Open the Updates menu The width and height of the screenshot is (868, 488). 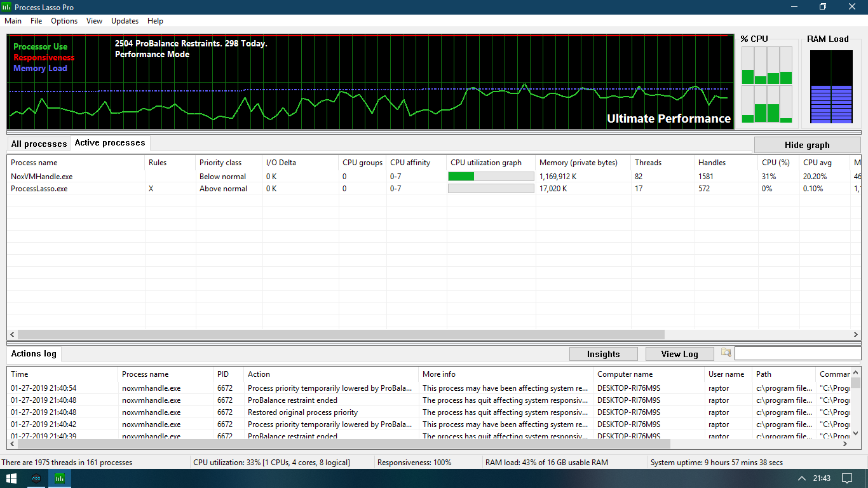(125, 21)
